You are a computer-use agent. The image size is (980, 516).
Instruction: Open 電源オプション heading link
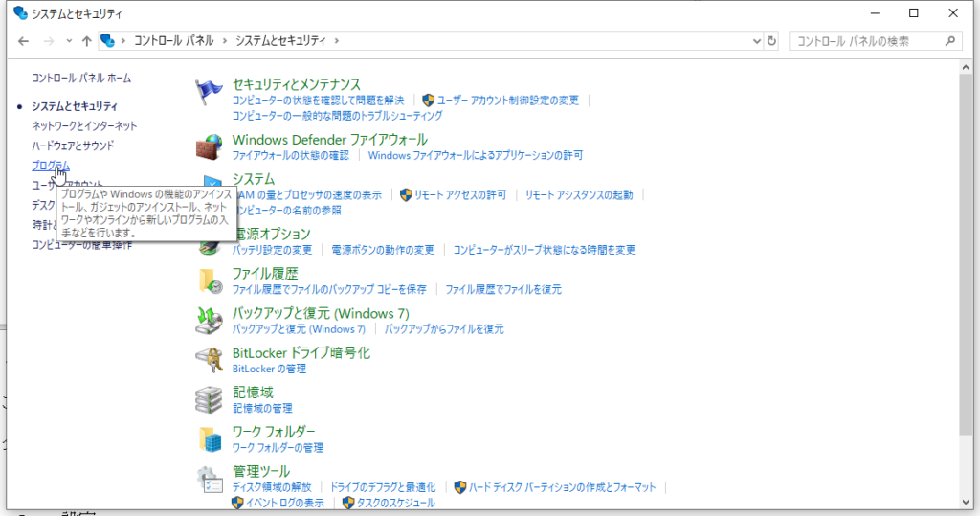click(271, 234)
